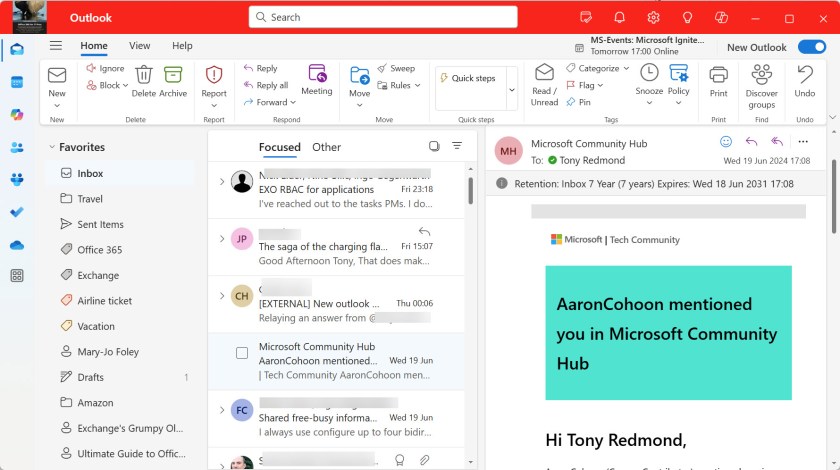Expand the charging saga conversation thread
Viewport: 840px width, 470px height.
pyautogui.click(x=222, y=238)
